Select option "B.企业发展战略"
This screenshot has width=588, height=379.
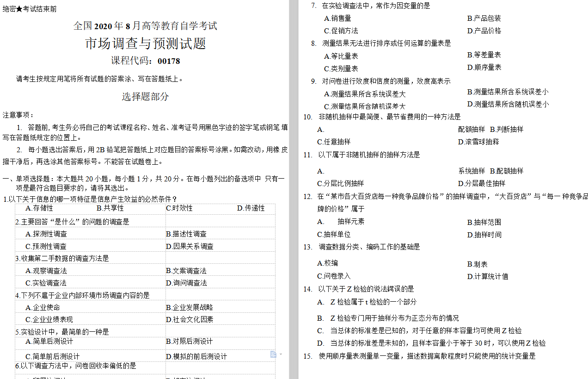[x=190, y=307]
